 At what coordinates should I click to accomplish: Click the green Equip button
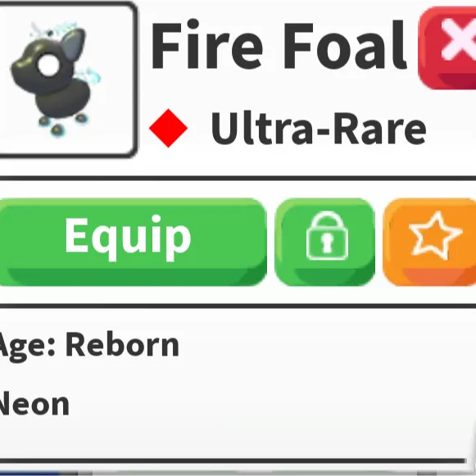[x=133, y=242]
